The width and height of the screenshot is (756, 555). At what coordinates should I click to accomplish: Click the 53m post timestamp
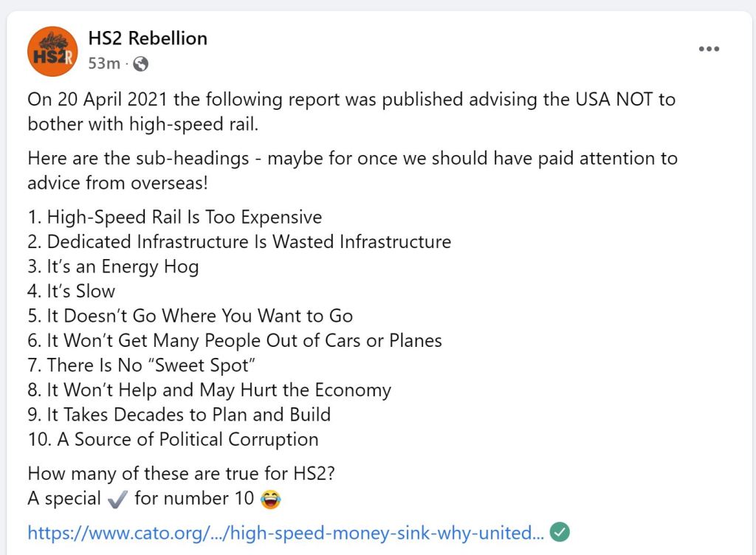(x=103, y=63)
